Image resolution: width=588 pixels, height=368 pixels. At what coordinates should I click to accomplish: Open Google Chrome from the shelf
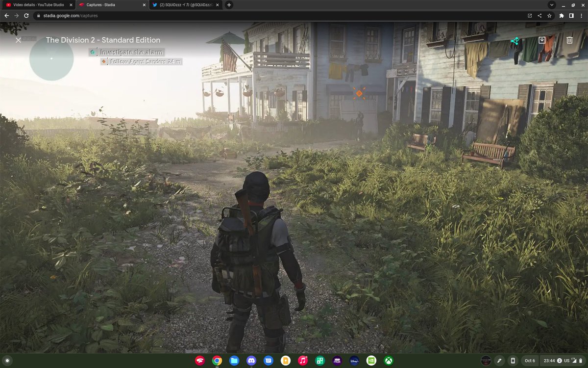coord(217,361)
